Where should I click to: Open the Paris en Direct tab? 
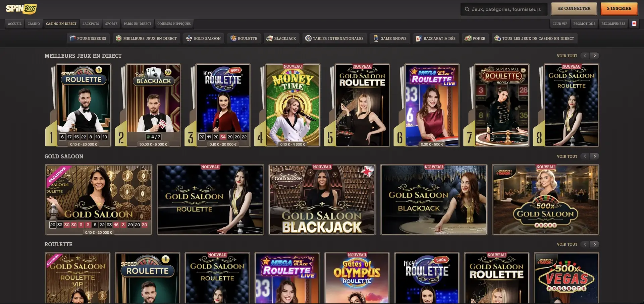tap(138, 24)
